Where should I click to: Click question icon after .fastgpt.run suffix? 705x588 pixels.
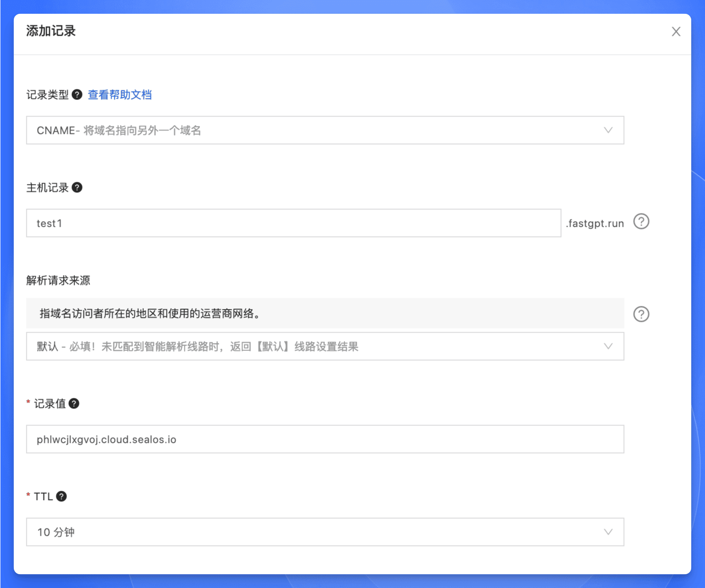tap(641, 221)
